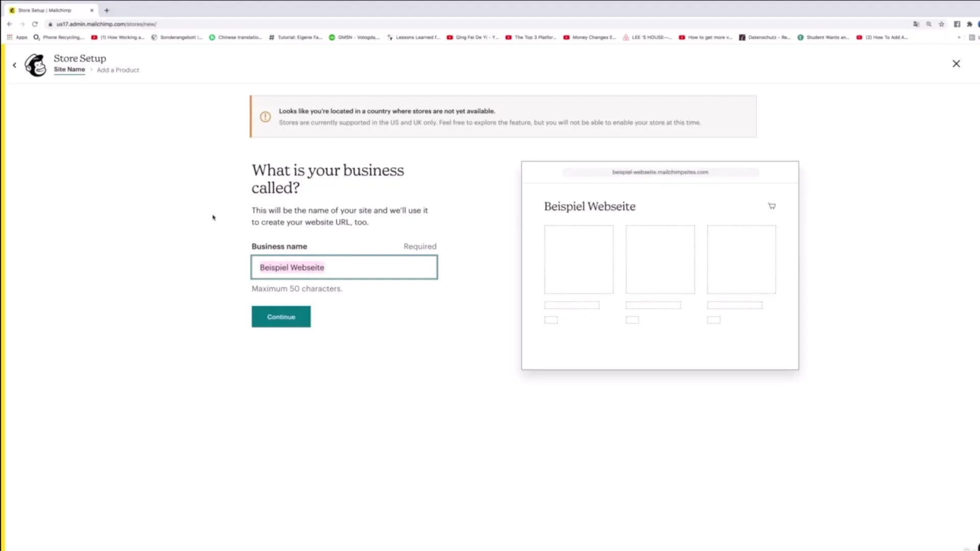This screenshot has height=551, width=980.
Task: Open the extensions puzzle icon
Action: coord(969,24)
